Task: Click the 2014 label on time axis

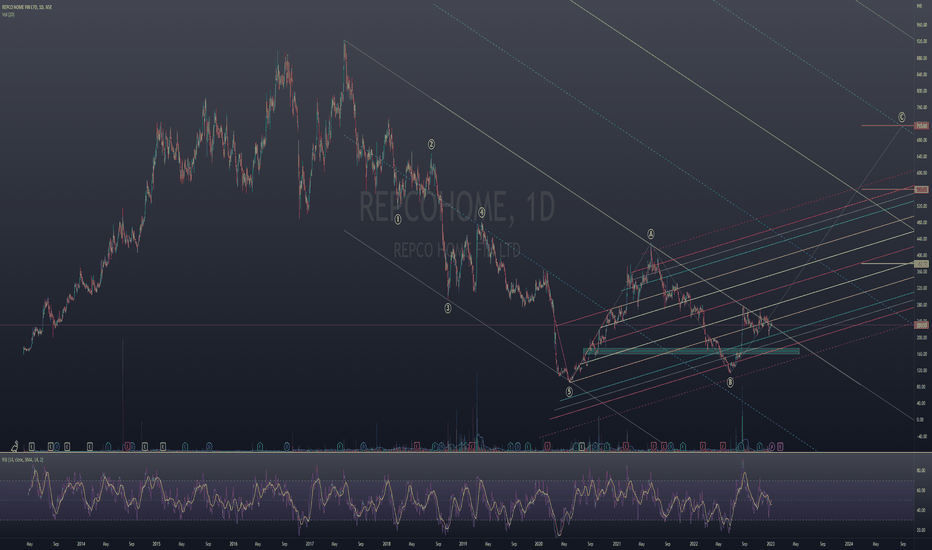Action: click(81, 543)
